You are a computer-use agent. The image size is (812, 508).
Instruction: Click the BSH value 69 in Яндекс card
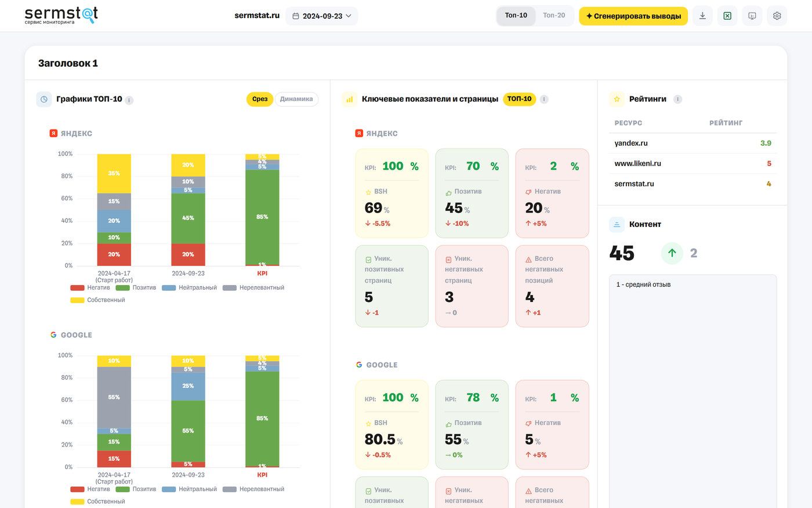(x=374, y=208)
